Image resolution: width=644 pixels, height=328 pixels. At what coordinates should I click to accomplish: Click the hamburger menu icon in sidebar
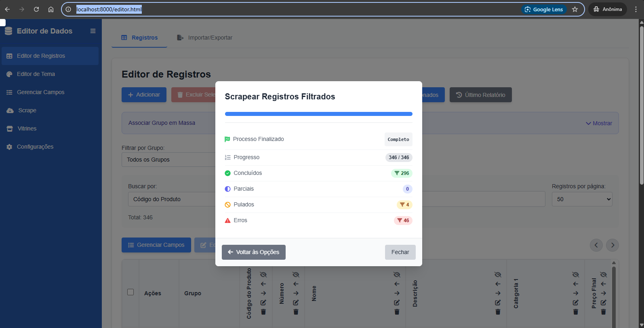click(x=93, y=31)
